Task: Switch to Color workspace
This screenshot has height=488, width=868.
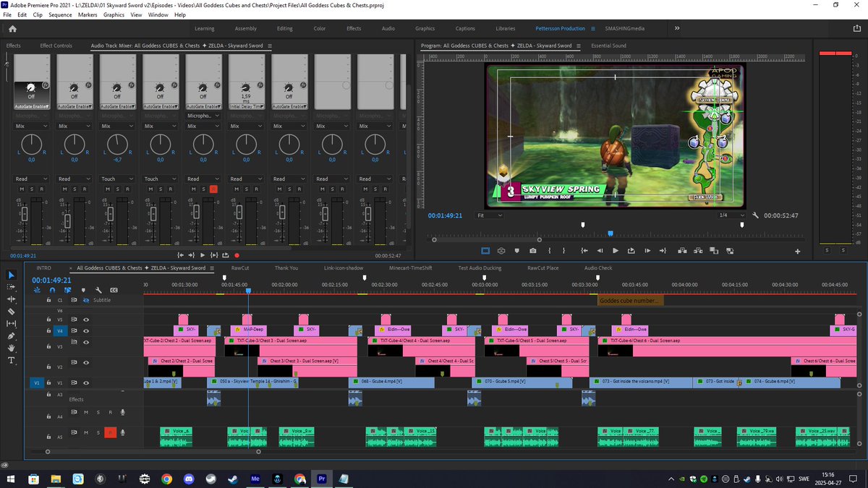Action: pyautogui.click(x=319, y=28)
